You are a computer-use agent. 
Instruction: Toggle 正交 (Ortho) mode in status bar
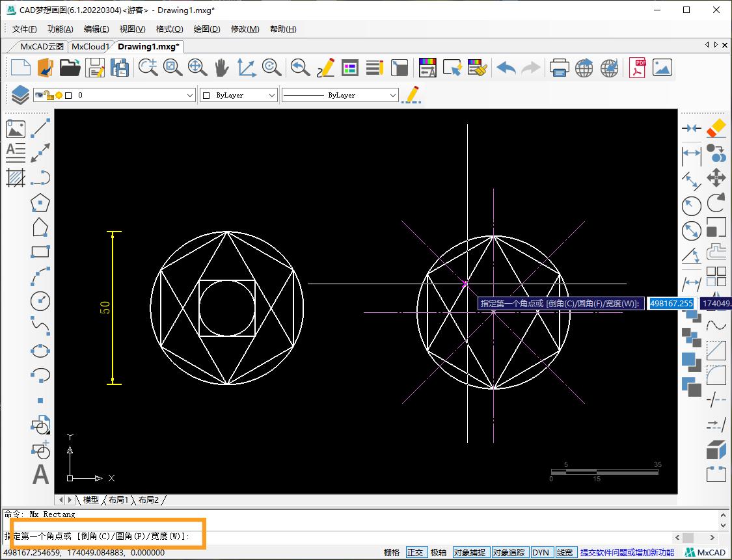pos(414,552)
